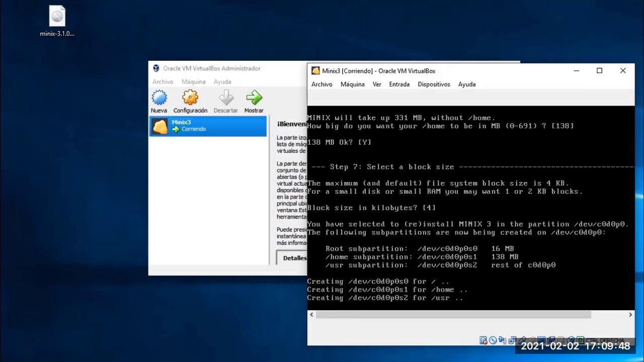The height and width of the screenshot is (362, 644).
Task: Click the horizontal scrollbar right arrow
Action: coord(630,315)
